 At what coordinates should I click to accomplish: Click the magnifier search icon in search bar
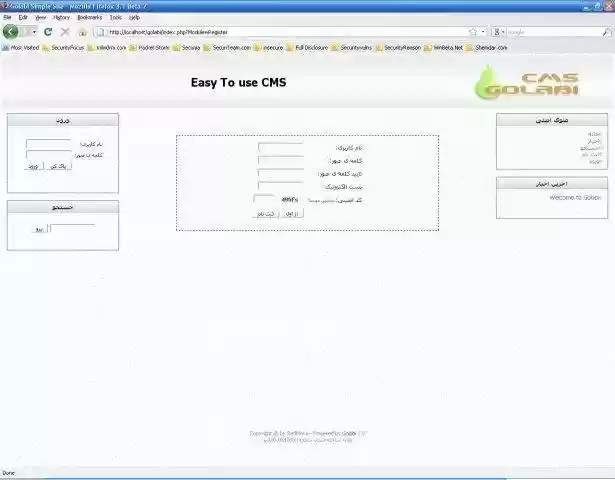(606, 32)
